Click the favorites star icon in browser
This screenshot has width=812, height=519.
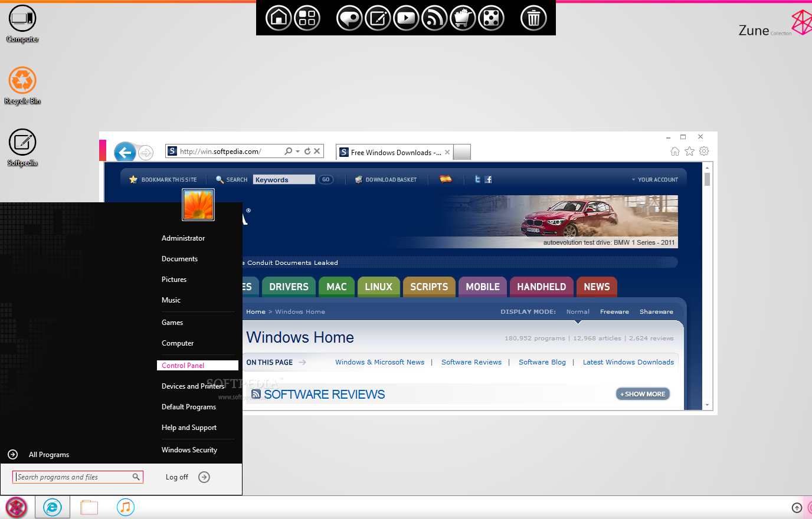pyautogui.click(x=689, y=152)
